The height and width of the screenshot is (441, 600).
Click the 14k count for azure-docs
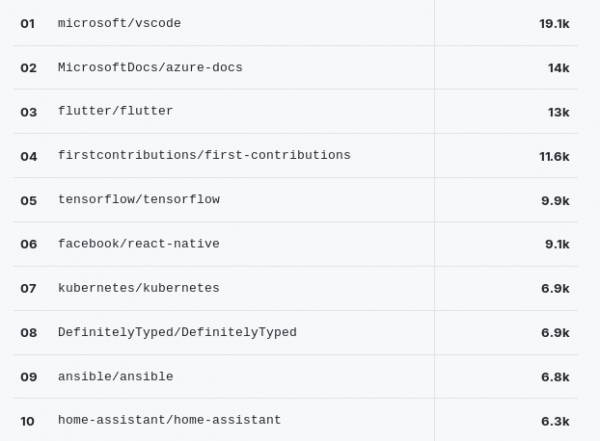click(558, 68)
